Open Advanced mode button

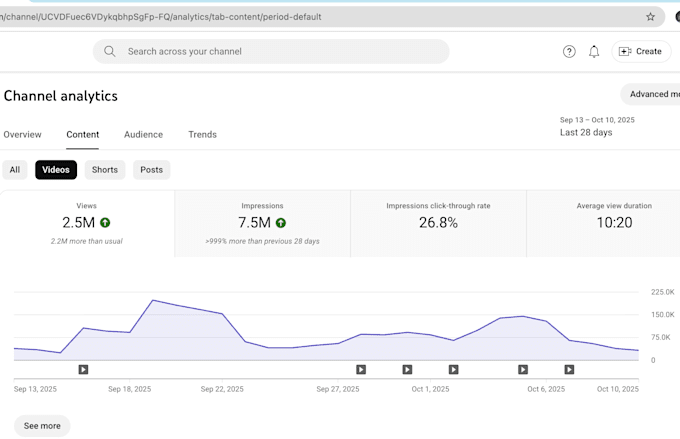[x=651, y=94]
